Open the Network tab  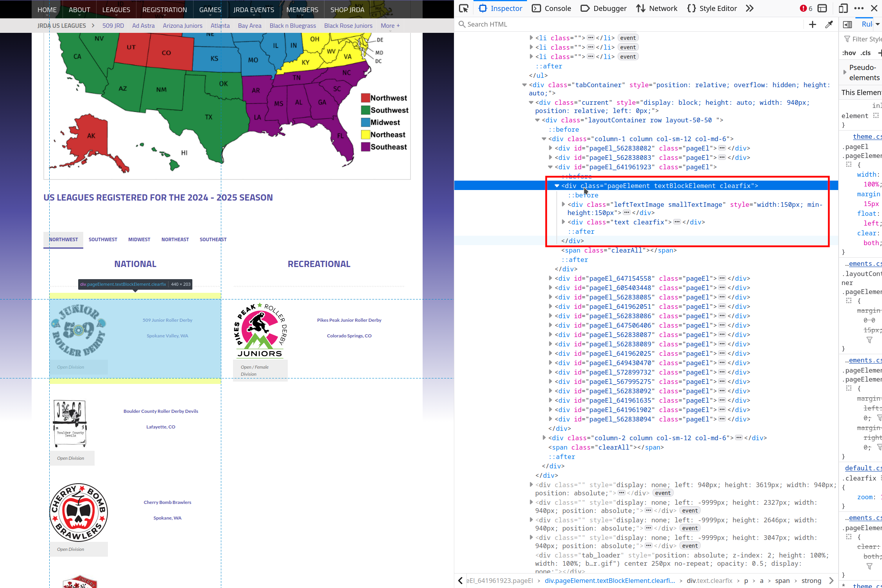coord(657,9)
